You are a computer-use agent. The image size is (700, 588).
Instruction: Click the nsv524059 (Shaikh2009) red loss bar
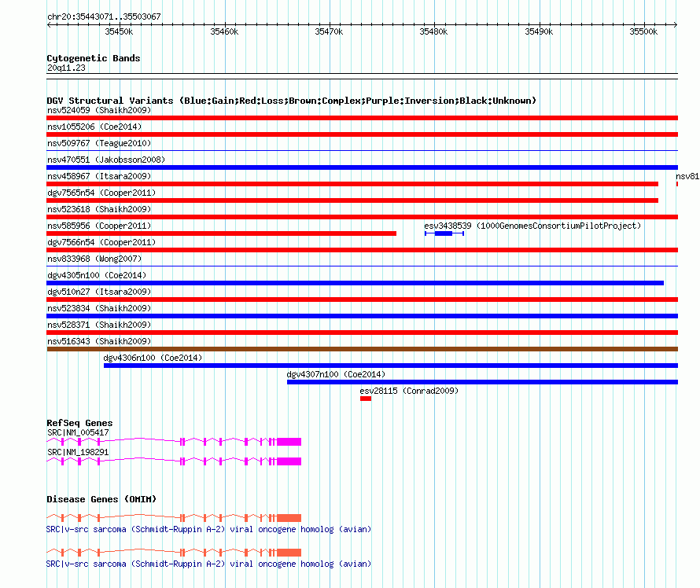point(362,118)
